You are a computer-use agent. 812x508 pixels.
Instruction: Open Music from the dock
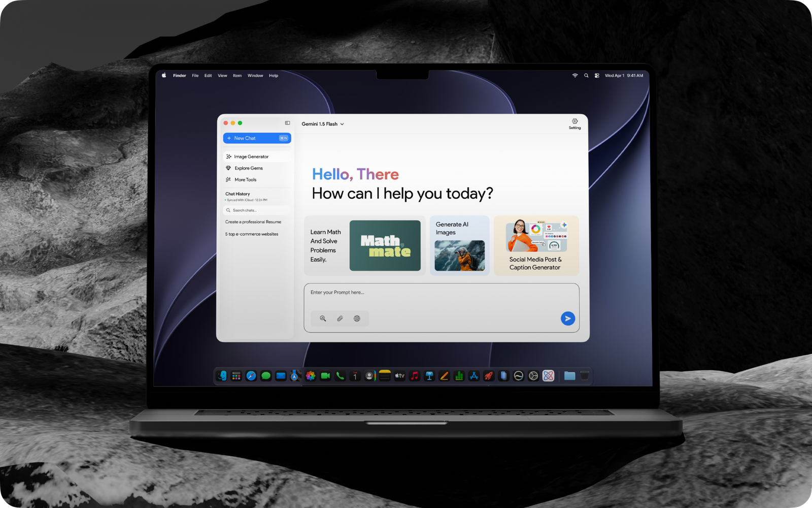pos(415,376)
